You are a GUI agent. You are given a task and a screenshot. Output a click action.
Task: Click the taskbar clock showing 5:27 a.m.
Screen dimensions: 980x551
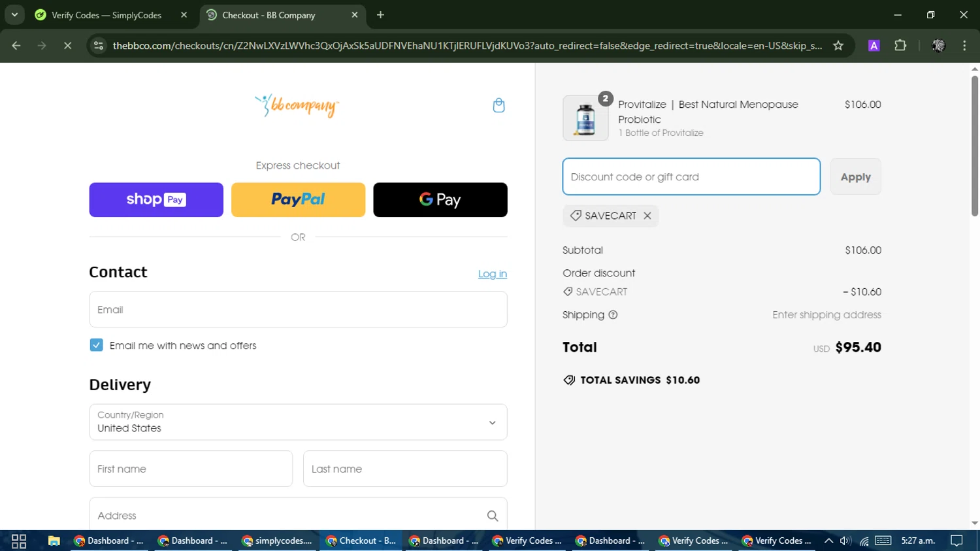pos(918,541)
